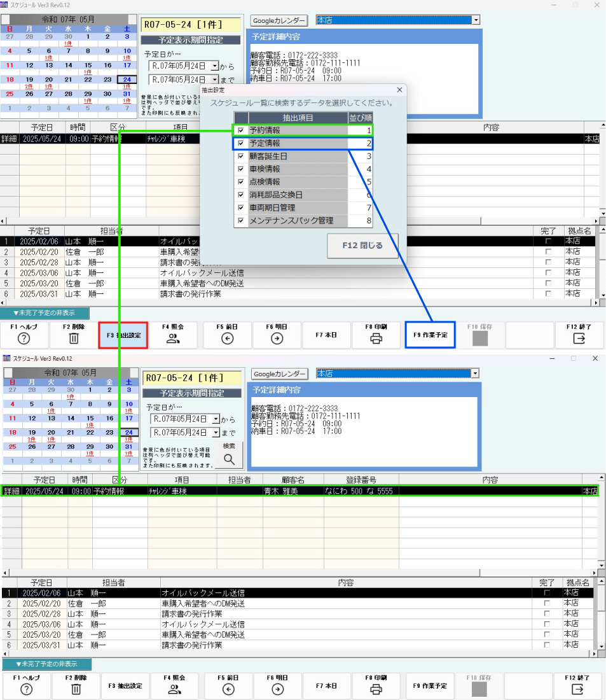Click ▼未完了予定の非表示 in lower window

click(47, 664)
